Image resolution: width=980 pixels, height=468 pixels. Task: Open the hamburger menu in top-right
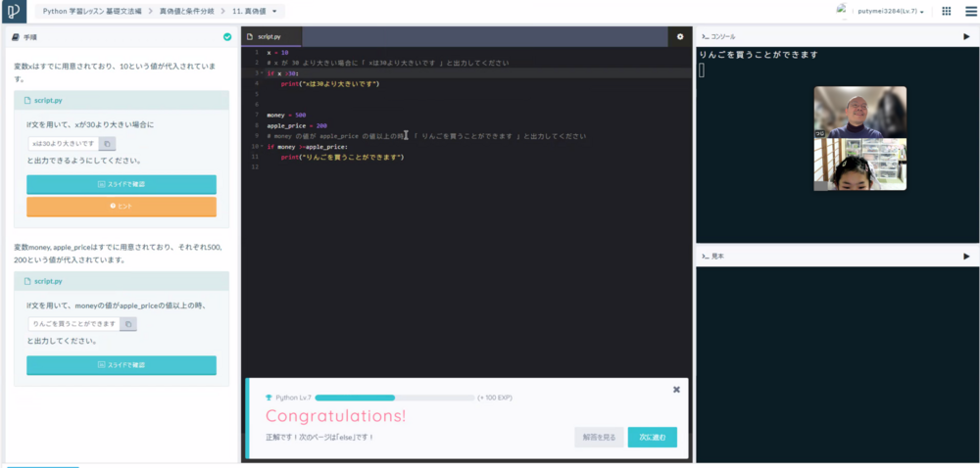coord(967,12)
